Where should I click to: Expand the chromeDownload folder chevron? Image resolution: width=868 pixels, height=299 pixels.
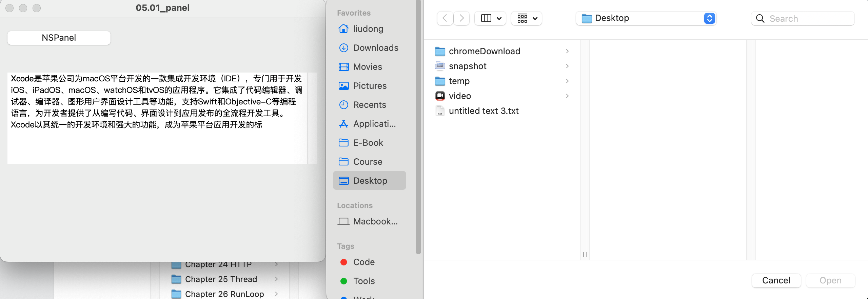[x=567, y=51]
